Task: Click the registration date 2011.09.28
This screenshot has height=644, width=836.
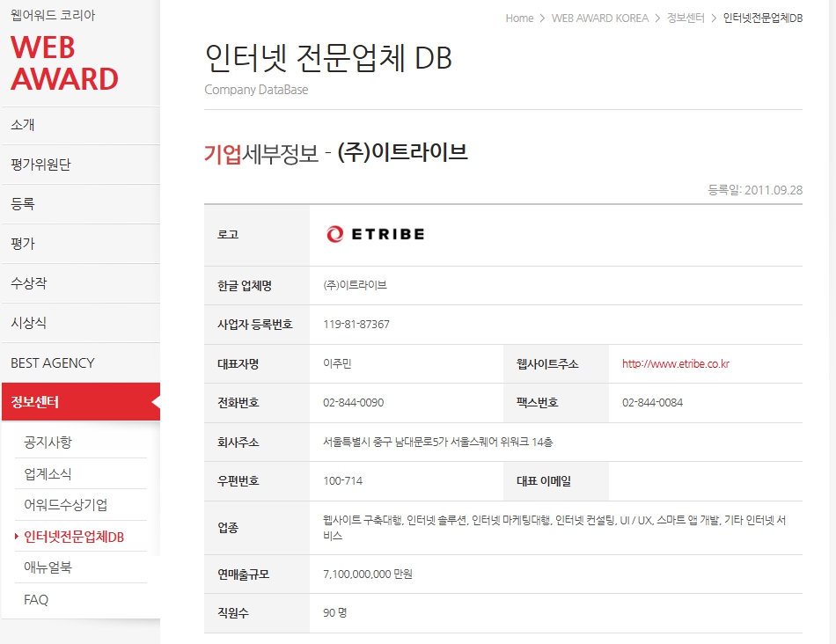Action: tap(774, 190)
